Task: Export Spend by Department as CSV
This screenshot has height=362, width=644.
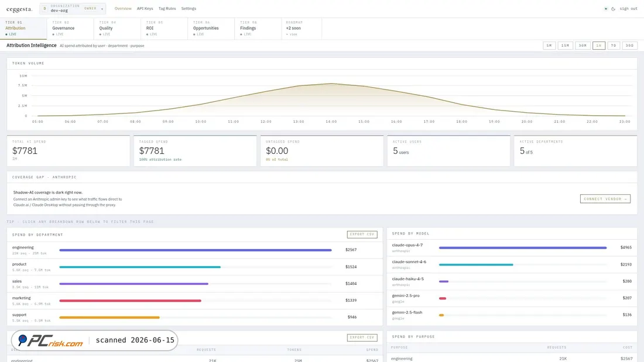Action: tap(362, 235)
